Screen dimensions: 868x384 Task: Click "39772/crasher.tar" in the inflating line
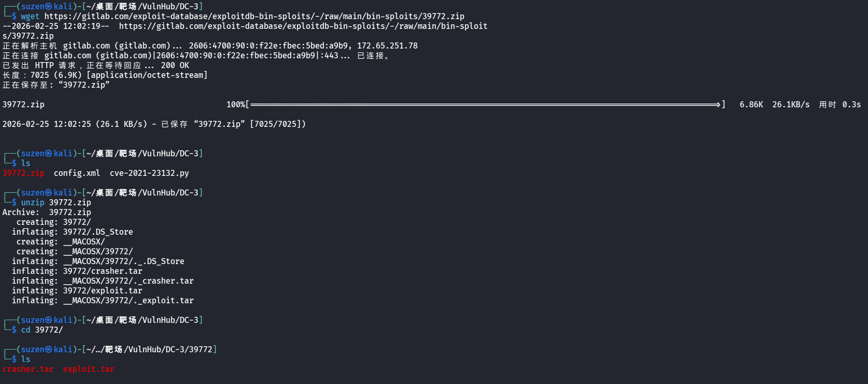coord(103,271)
